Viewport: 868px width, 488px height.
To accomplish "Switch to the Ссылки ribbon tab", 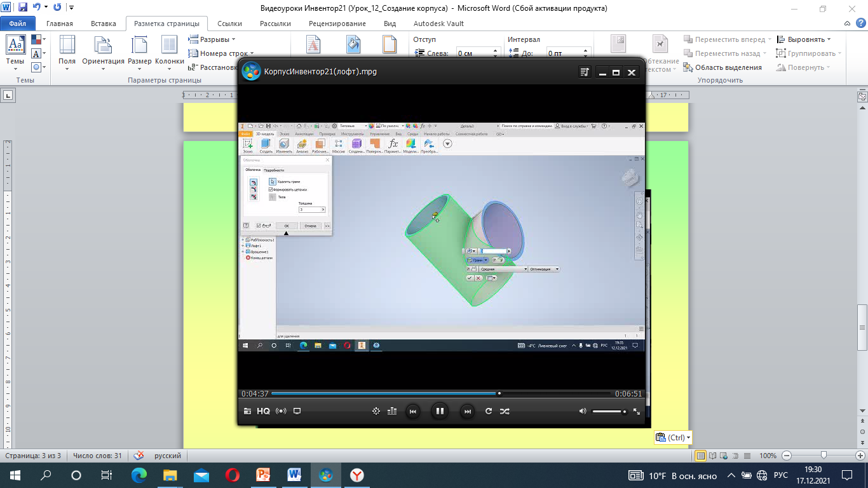I will coord(229,24).
